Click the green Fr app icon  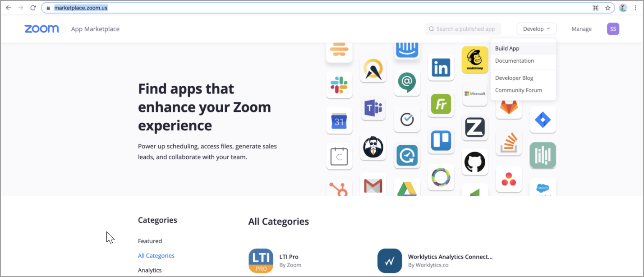tap(441, 104)
